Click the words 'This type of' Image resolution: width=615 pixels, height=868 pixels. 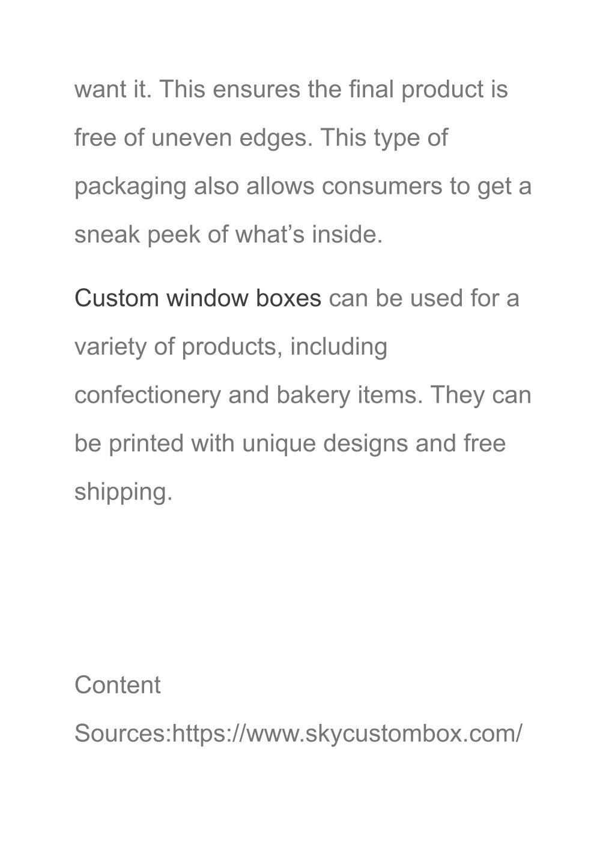click(384, 138)
